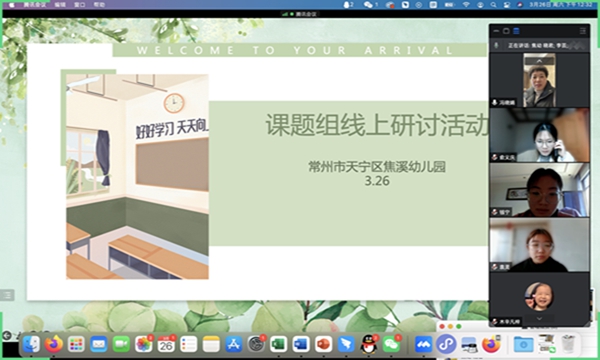Select the laughing child avatar participant tile
The width and height of the screenshot is (600, 360).
pos(539,296)
